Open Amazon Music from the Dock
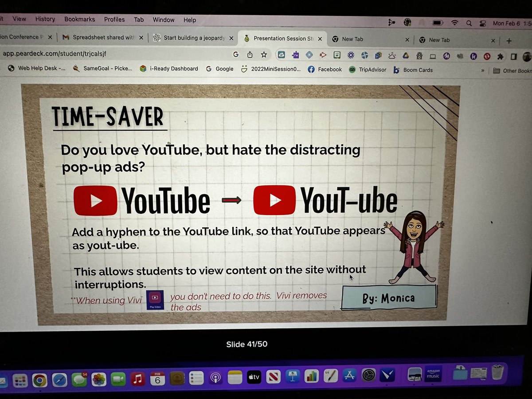The height and width of the screenshot is (399, 532). [x=433, y=373]
